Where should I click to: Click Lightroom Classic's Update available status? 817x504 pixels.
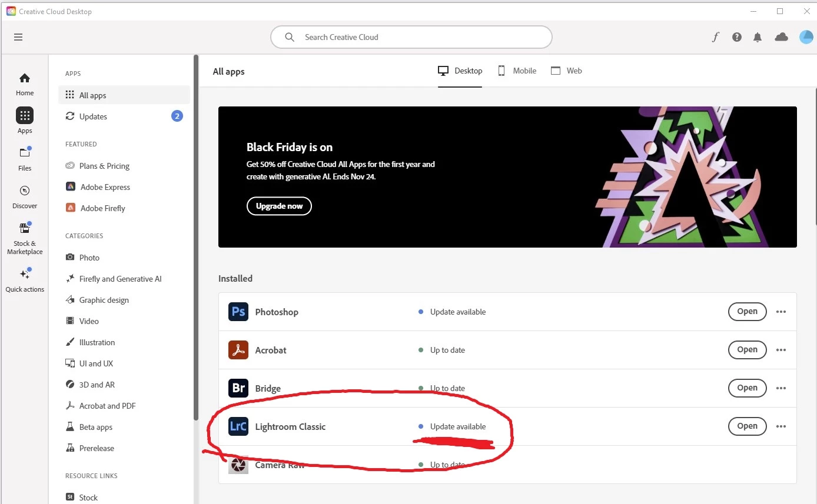point(452,426)
